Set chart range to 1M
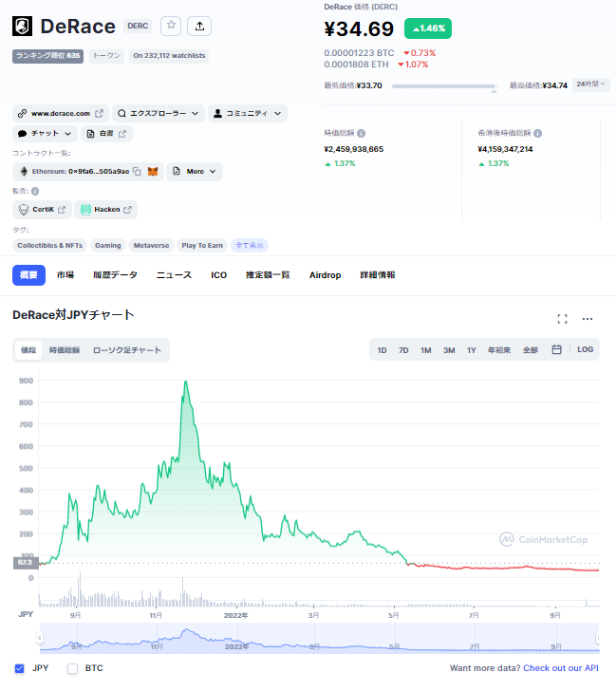The image size is (616, 691). [425, 350]
